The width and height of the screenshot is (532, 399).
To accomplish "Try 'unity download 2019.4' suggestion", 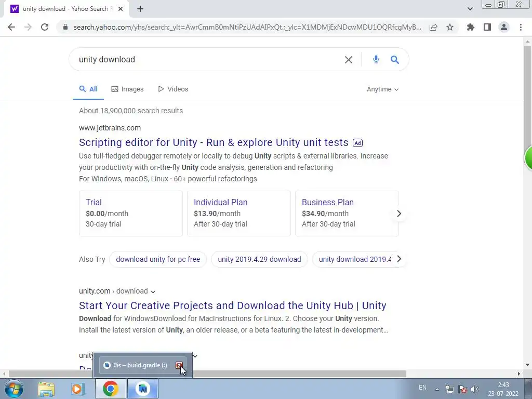I will tap(355, 259).
